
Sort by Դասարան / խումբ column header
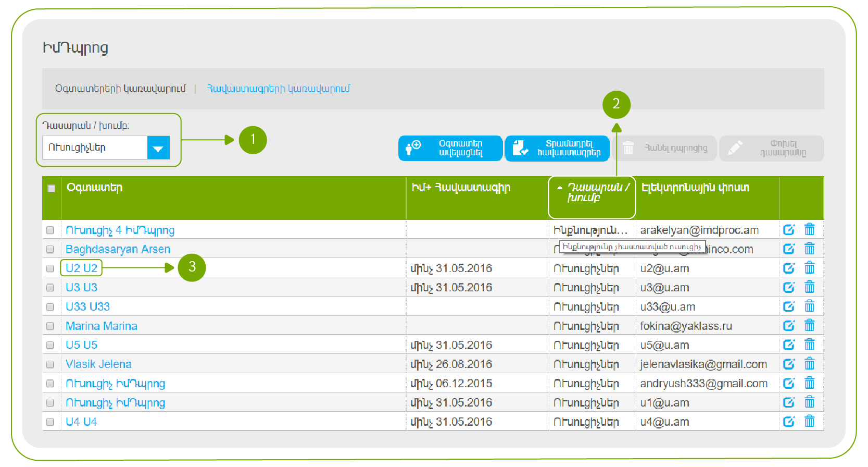tap(592, 192)
